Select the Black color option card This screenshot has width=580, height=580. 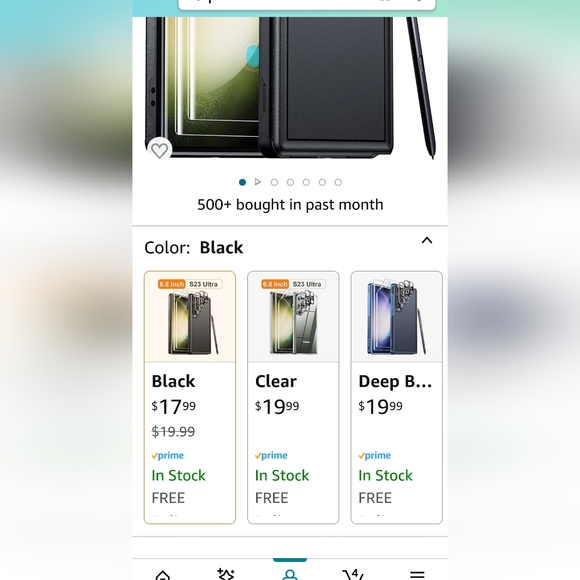click(x=190, y=397)
